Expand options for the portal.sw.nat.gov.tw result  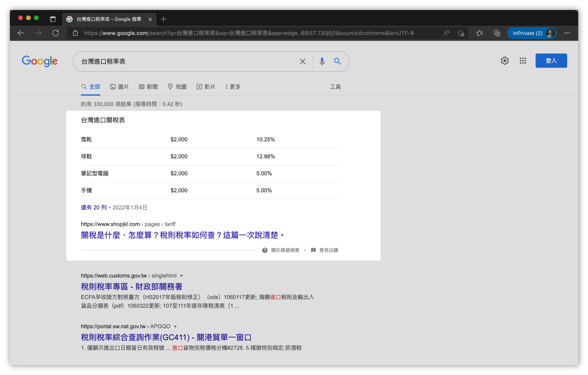pos(175,326)
